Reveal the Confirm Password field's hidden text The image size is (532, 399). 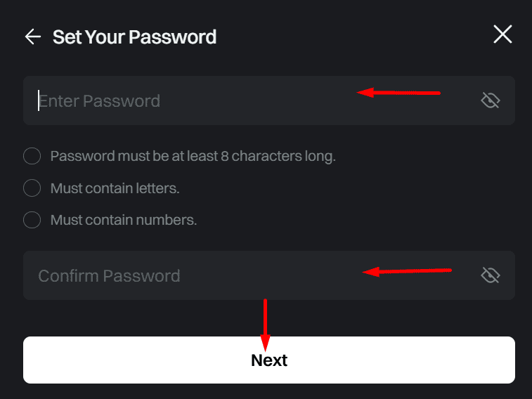(491, 275)
